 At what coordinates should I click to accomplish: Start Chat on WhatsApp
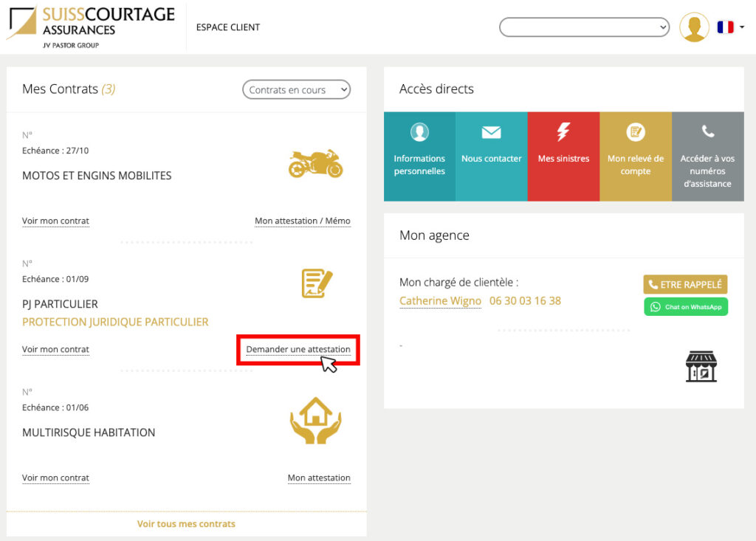pos(685,307)
